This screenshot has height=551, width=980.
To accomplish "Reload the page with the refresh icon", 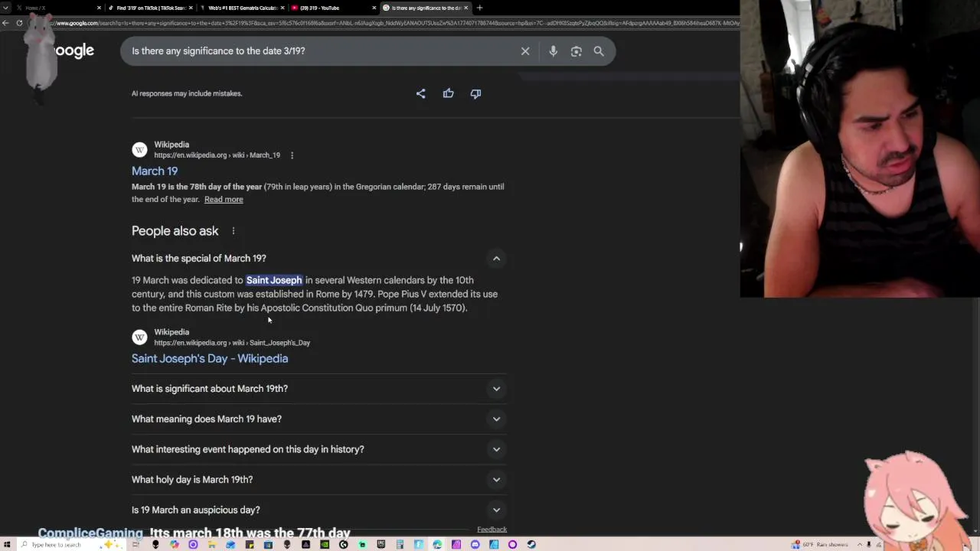I will click(x=19, y=23).
